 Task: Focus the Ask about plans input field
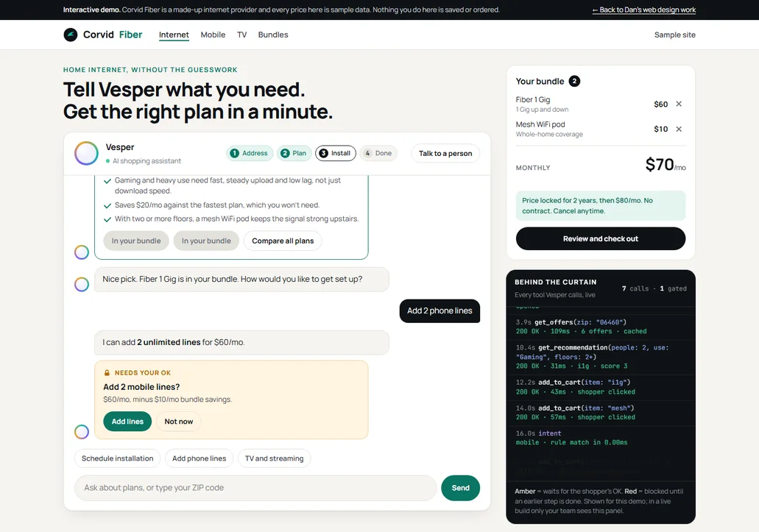pos(255,488)
